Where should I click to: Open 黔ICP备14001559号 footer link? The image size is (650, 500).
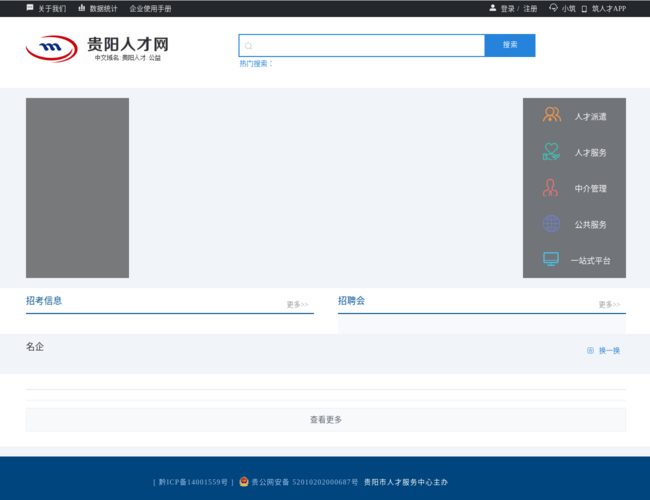(x=193, y=482)
